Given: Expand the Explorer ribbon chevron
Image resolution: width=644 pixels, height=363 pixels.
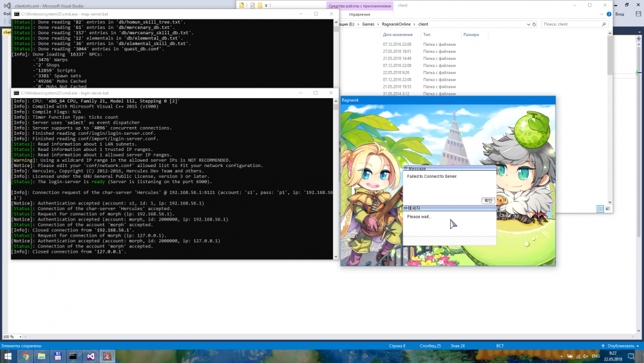Looking at the screenshot, I should point(601,14).
